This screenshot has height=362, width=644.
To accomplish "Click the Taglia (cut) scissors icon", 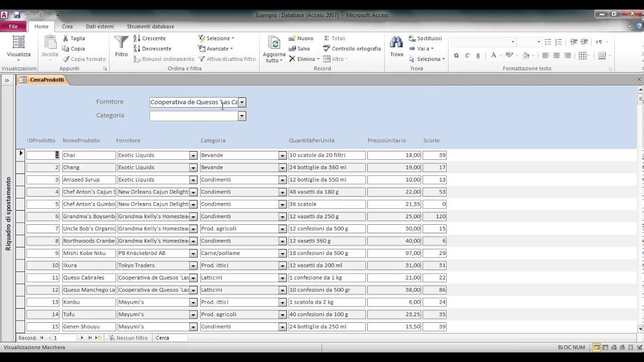I will (x=65, y=38).
